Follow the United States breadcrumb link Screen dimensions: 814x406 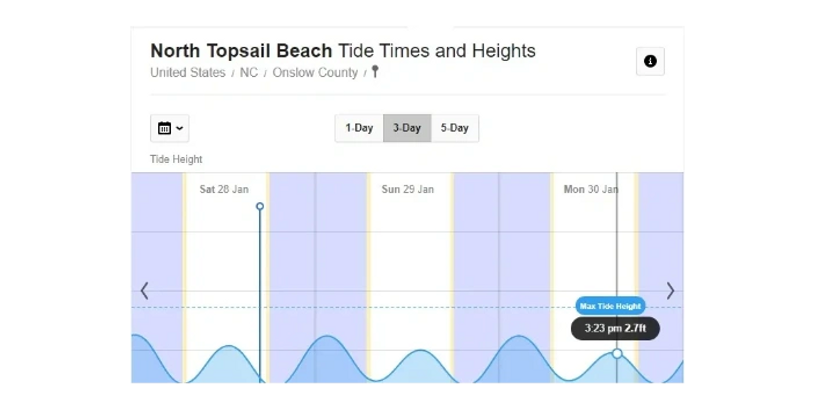point(188,73)
